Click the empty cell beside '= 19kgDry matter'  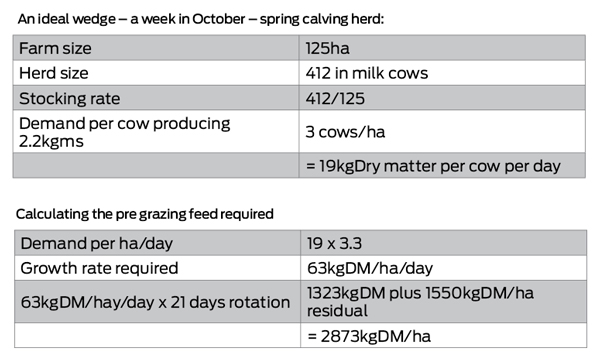click(156, 166)
